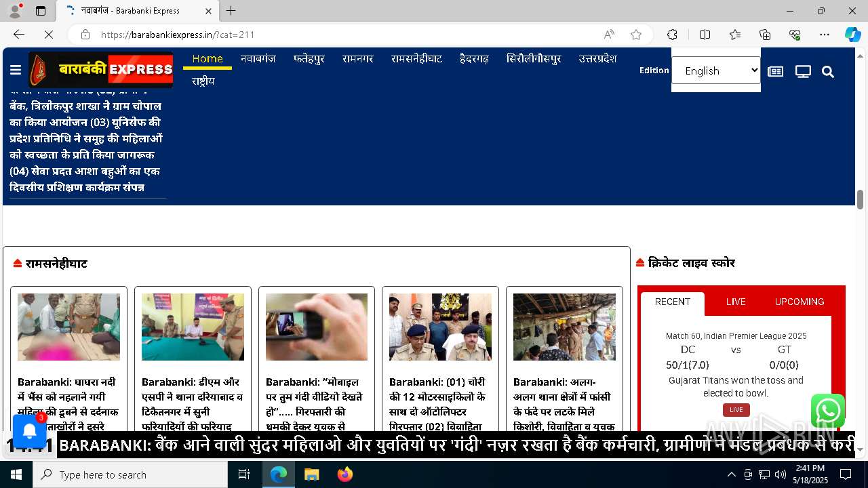Open File Explorer from taskbar
Viewport: 868px width, 488px height.
click(311, 474)
